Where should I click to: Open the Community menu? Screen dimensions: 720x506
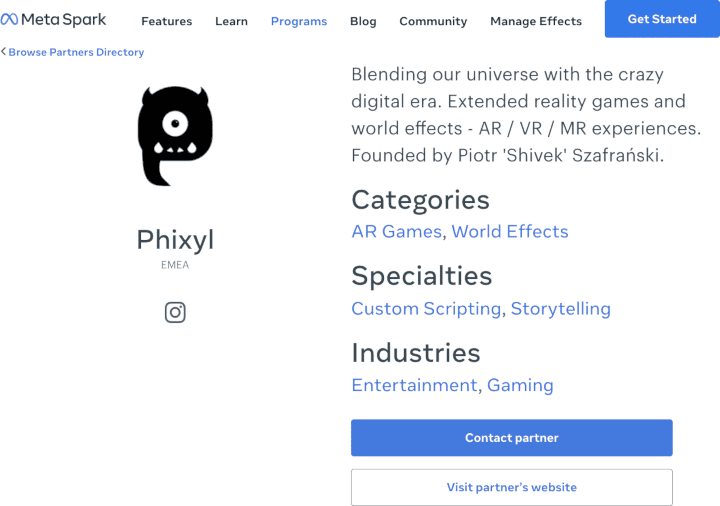[433, 21]
